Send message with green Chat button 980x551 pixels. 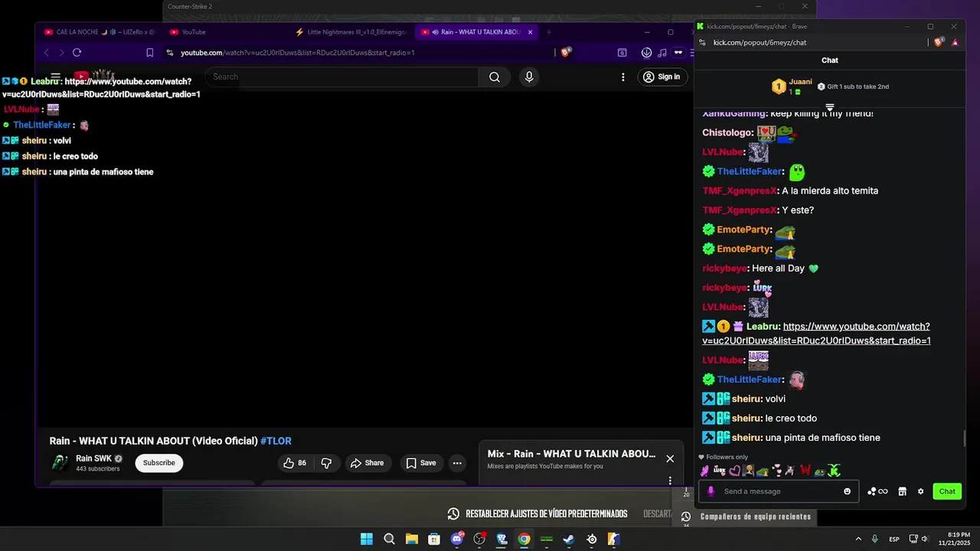(947, 491)
